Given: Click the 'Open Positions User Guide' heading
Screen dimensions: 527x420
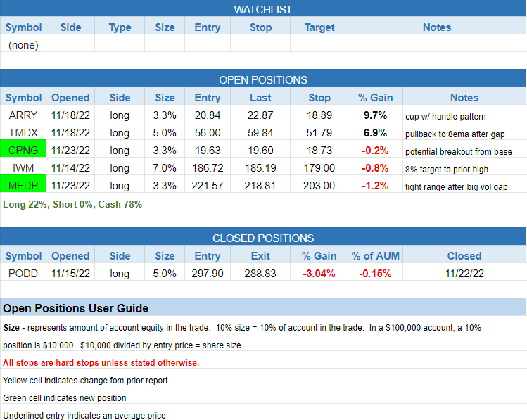Looking at the screenshot, I should tap(75, 308).
